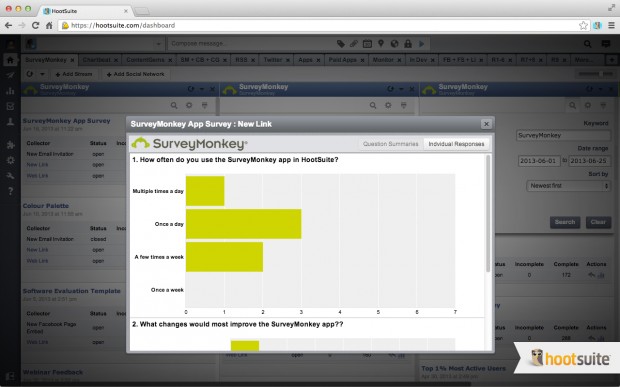
Task: Click search icon in second SurveyMonkey column
Action: click(x=373, y=106)
